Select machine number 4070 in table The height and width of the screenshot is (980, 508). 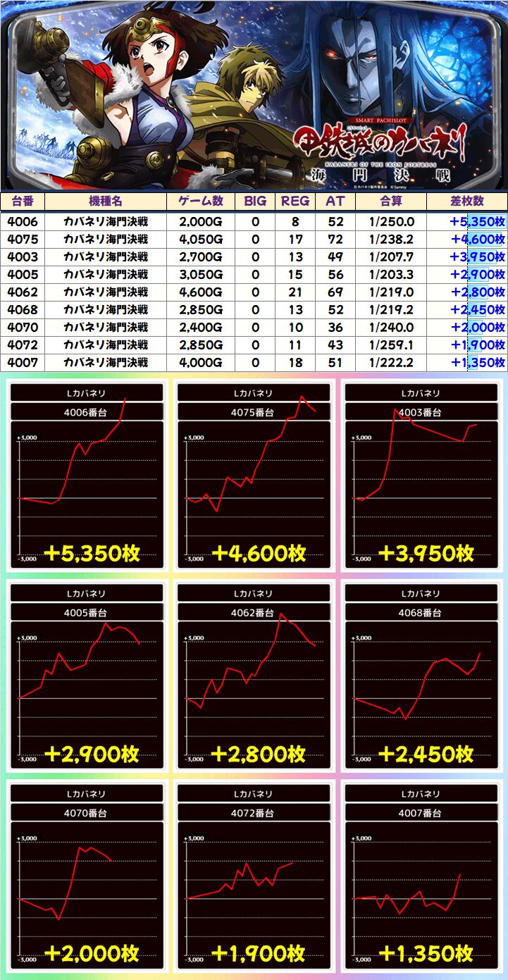(23, 328)
